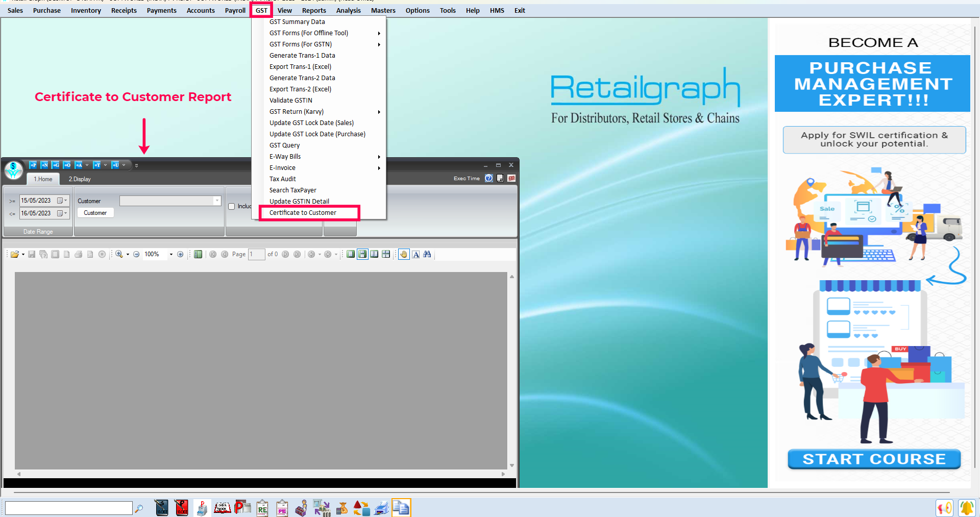This screenshot has width=980, height=517.
Task: Open the red P Invoice shortcut icon
Action: point(181,508)
